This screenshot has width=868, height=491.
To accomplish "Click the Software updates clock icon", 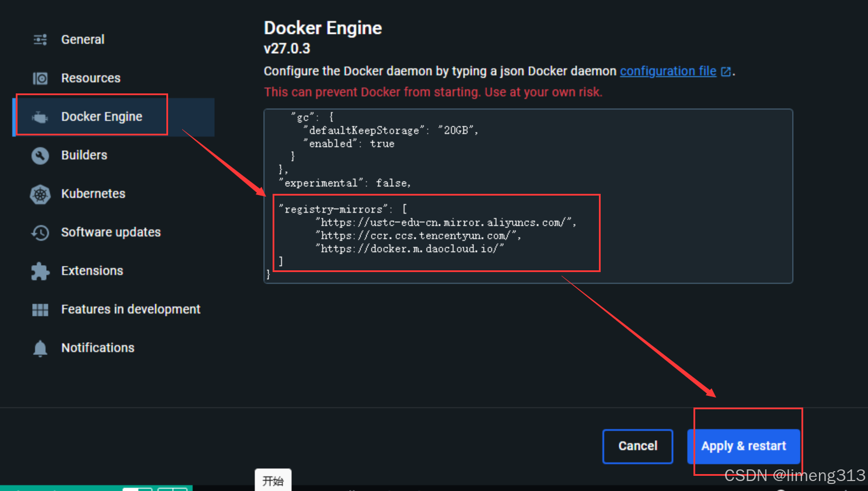I will tap(40, 233).
